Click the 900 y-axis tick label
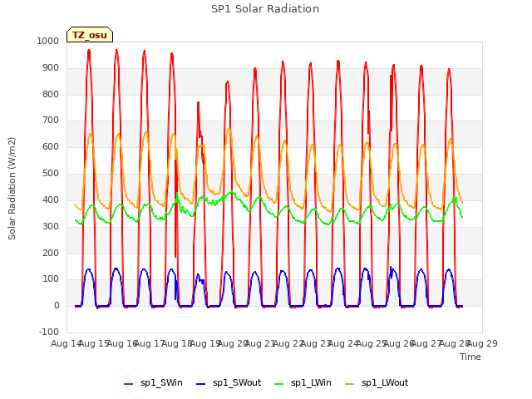 pyautogui.click(x=51, y=68)
